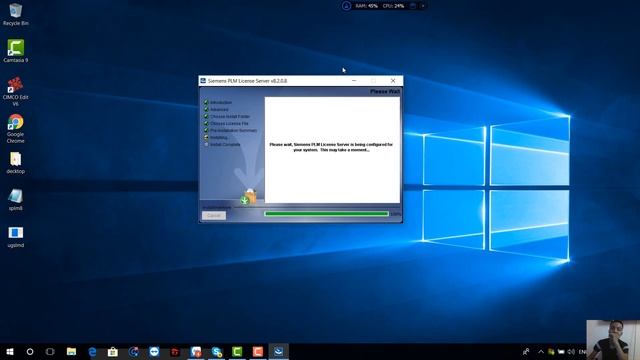Select the Advanced step in installer
This screenshot has width=640, height=360.
point(219,109)
